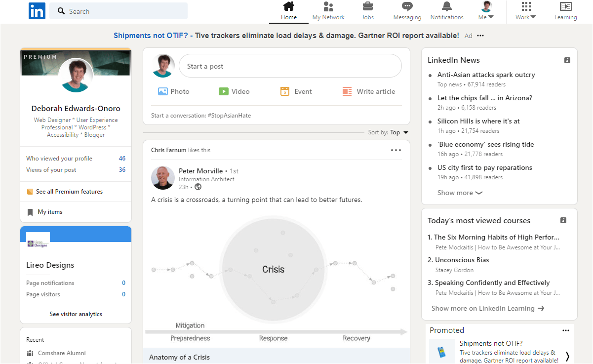Open the Work apps dropdown
Screen dimensions: 593x364
pos(526,11)
